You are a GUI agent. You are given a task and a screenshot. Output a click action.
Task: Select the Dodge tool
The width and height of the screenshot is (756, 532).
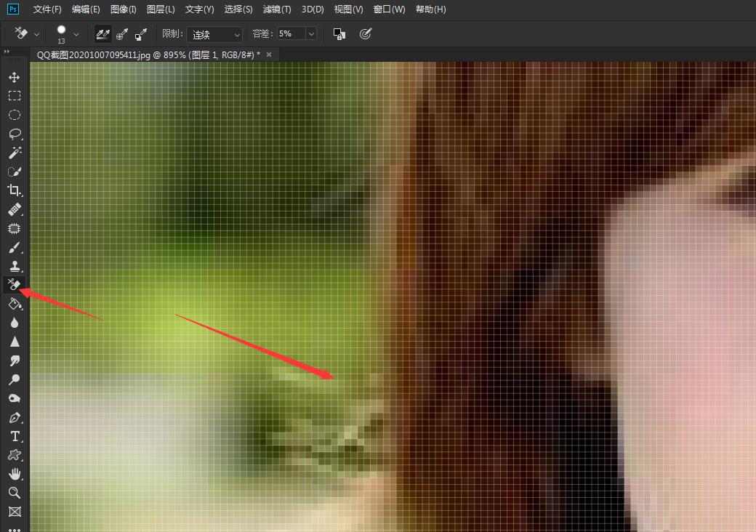pos(15,379)
